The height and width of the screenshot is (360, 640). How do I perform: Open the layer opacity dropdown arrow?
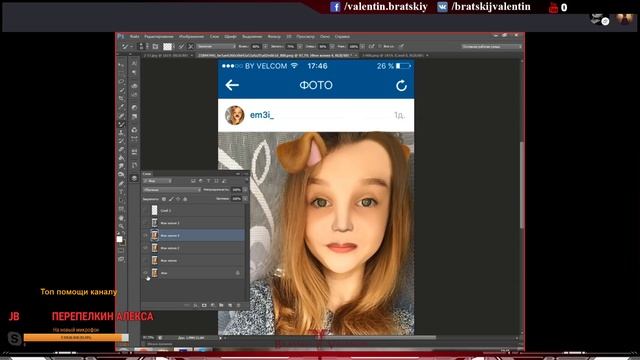(246, 190)
